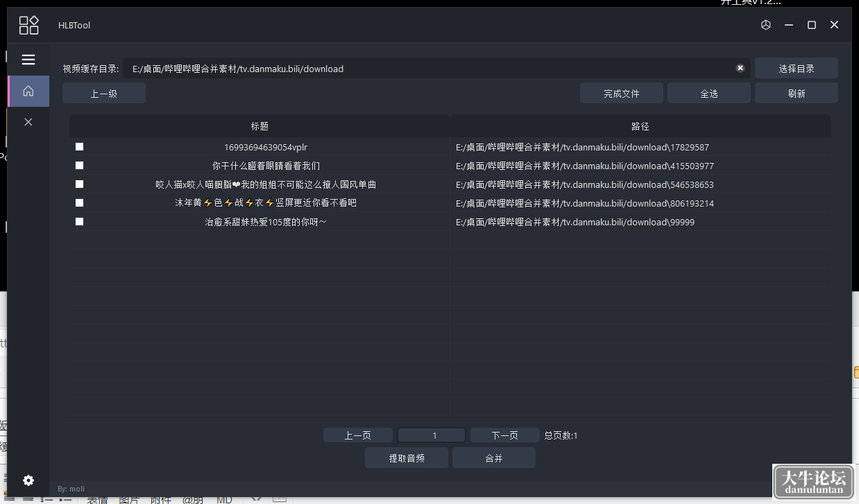The image size is (859, 504).
Task: Click the path ending in download\99999
Action: click(x=575, y=223)
